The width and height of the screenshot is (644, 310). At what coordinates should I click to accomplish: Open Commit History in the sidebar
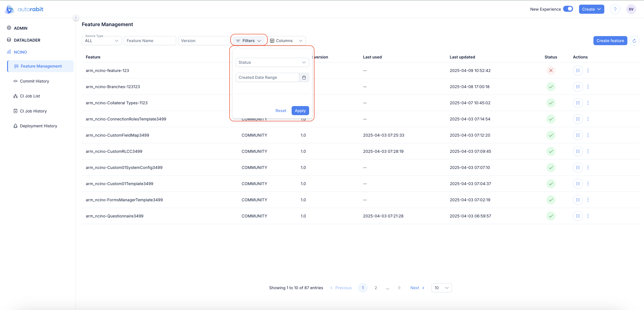coord(34,81)
